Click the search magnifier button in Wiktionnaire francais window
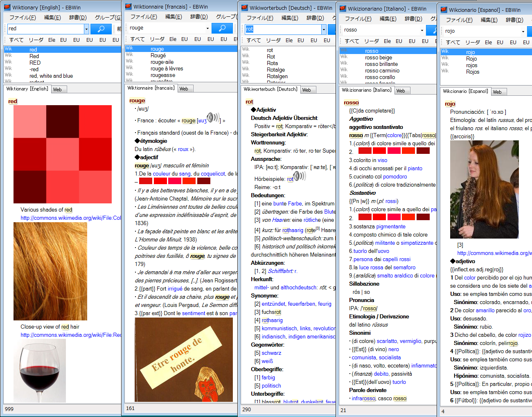The height and width of the screenshot is (417, 532). point(222,28)
